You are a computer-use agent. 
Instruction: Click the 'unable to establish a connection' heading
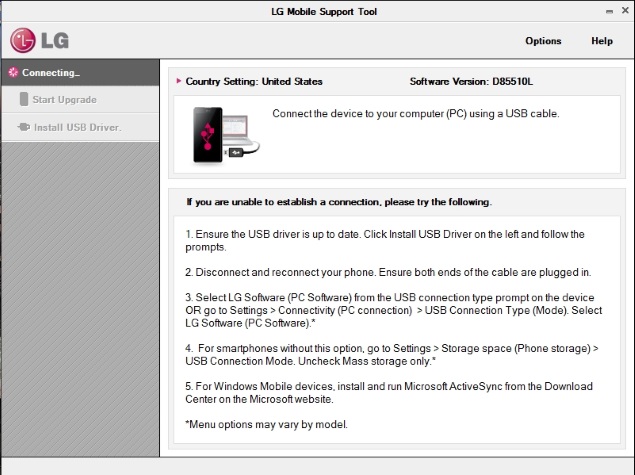pyautogui.click(x=339, y=202)
